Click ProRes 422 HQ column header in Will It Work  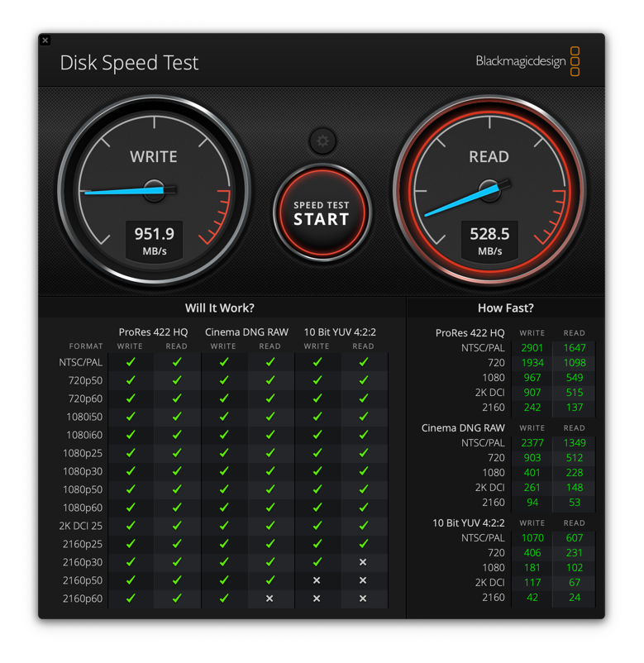pyautogui.click(x=153, y=332)
